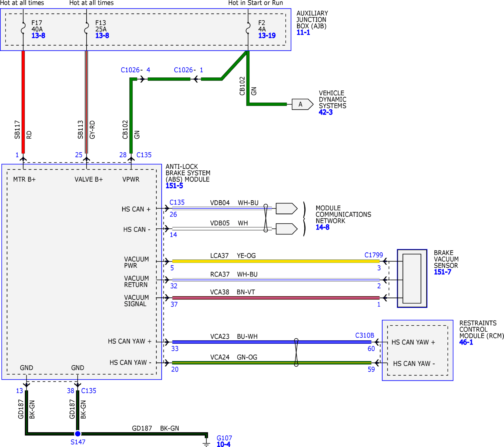Click the red SB117 RD wire
This screenshot has width=504, height=447.
point(23,102)
